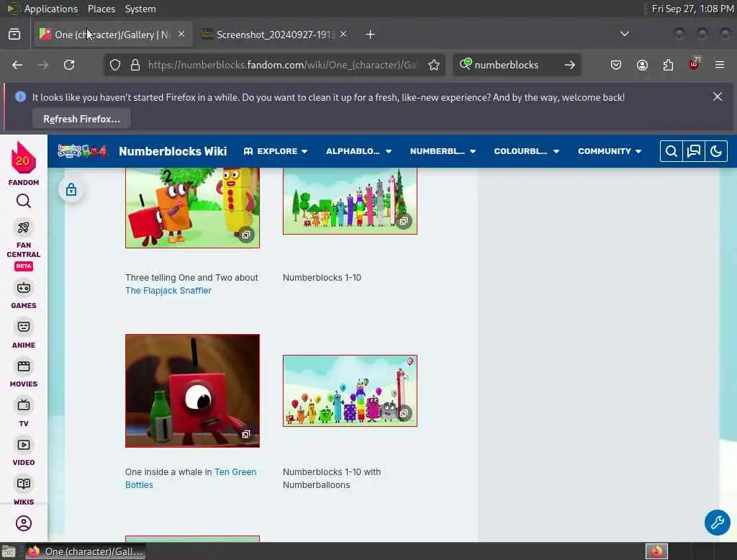Image resolution: width=737 pixels, height=560 pixels.
Task: Click the show desktop taskbar icon
Action: [9, 551]
